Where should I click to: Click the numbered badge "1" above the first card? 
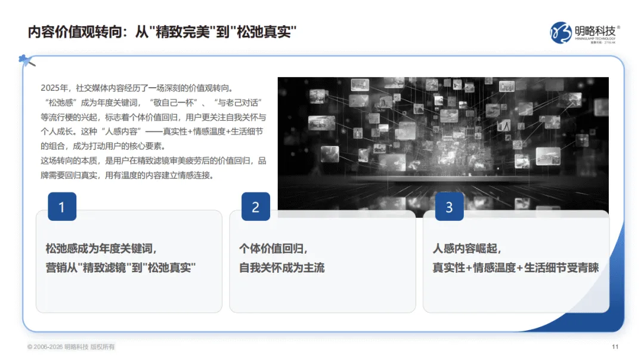[61, 207]
